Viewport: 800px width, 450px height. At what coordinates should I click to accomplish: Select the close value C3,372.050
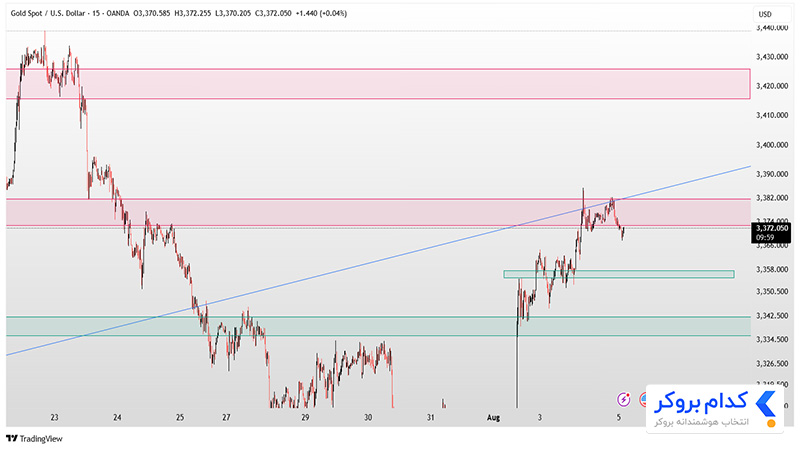click(273, 13)
